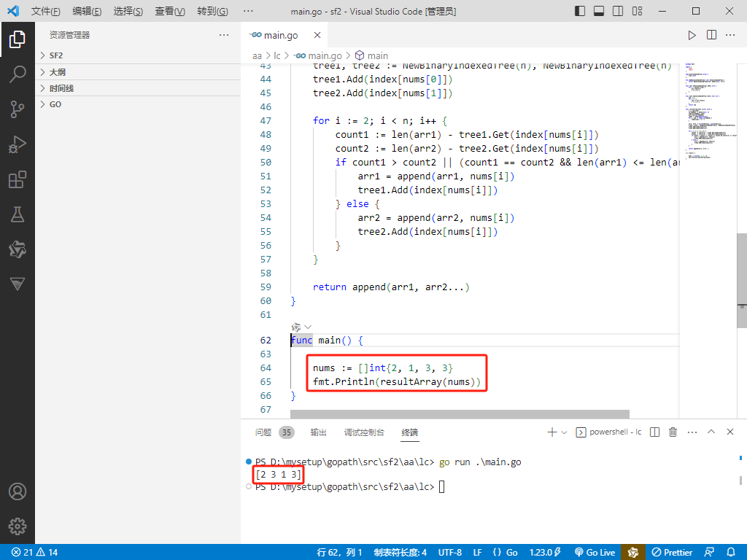Open customize layout control
The width and height of the screenshot is (747, 560).
(637, 11)
